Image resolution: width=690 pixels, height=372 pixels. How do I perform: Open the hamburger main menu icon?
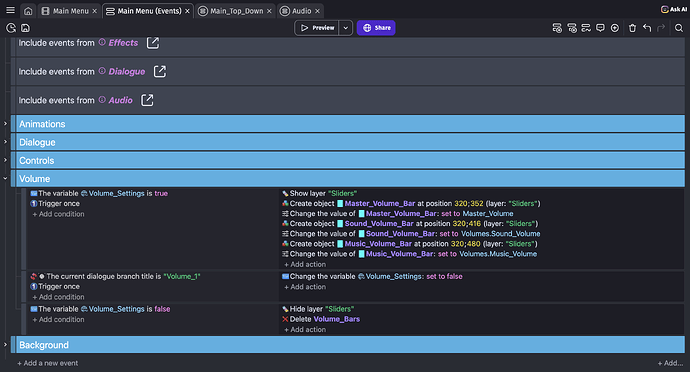(x=10, y=10)
